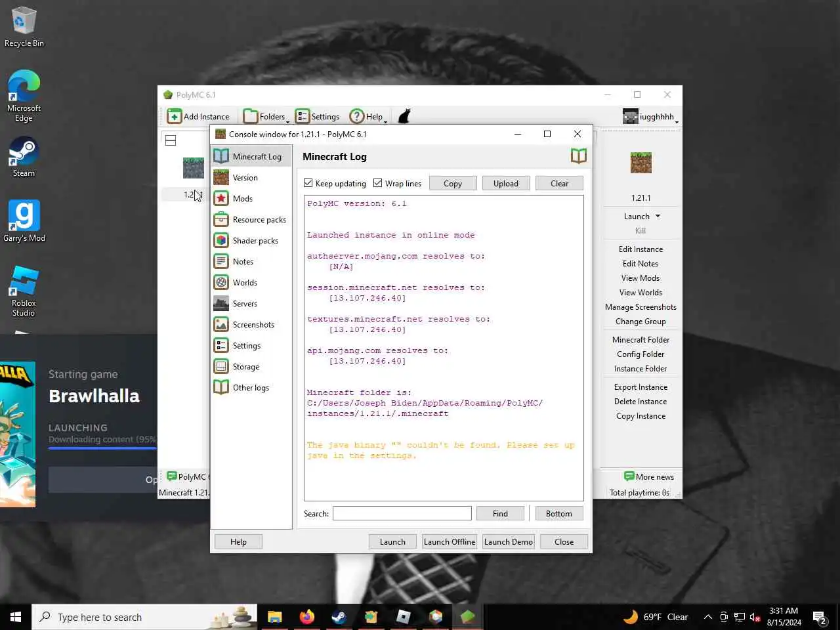Open Firefox from the taskbar
The image size is (840, 630).
click(306, 617)
